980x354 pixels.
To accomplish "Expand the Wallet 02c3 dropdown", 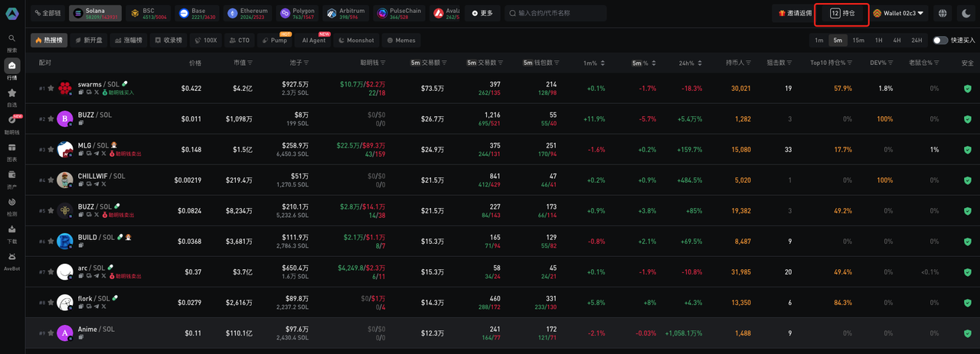I will tap(899, 13).
